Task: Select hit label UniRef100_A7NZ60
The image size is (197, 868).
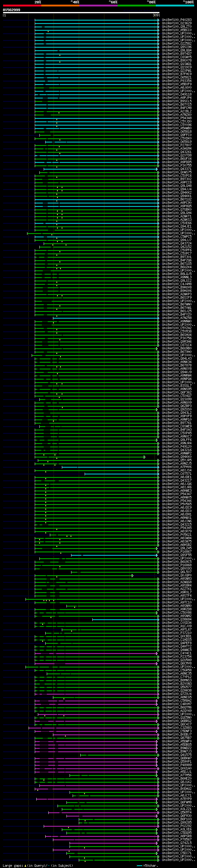Action: click(177, 115)
